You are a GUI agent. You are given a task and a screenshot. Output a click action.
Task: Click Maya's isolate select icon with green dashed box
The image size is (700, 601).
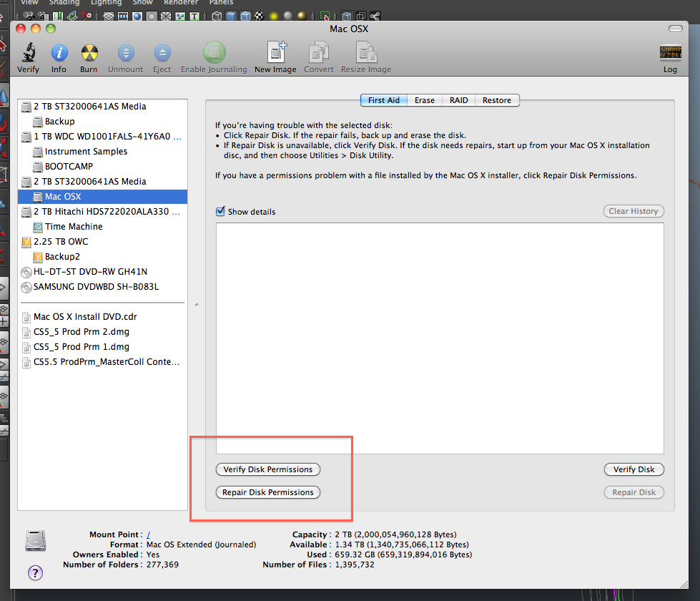325,16
